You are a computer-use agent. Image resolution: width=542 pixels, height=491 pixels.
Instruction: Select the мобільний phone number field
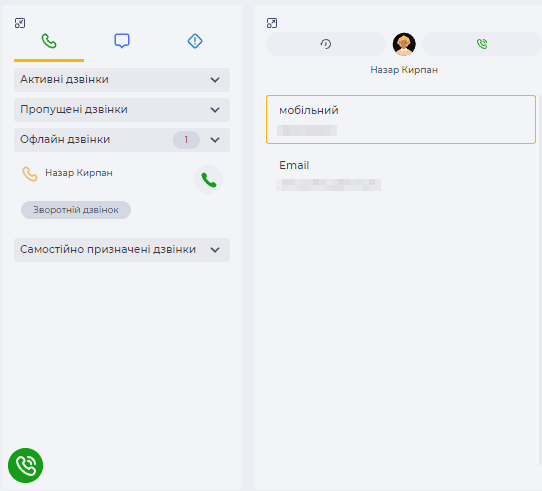click(x=401, y=120)
